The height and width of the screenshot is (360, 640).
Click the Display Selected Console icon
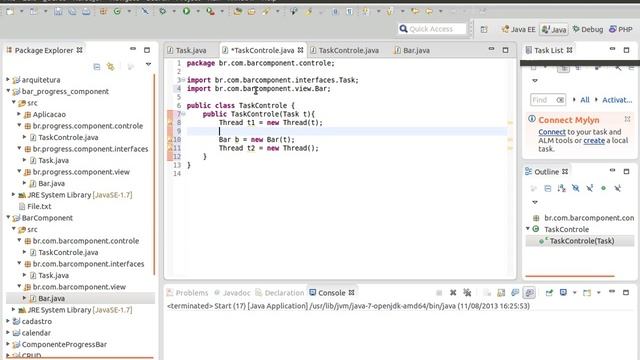(x=563, y=293)
